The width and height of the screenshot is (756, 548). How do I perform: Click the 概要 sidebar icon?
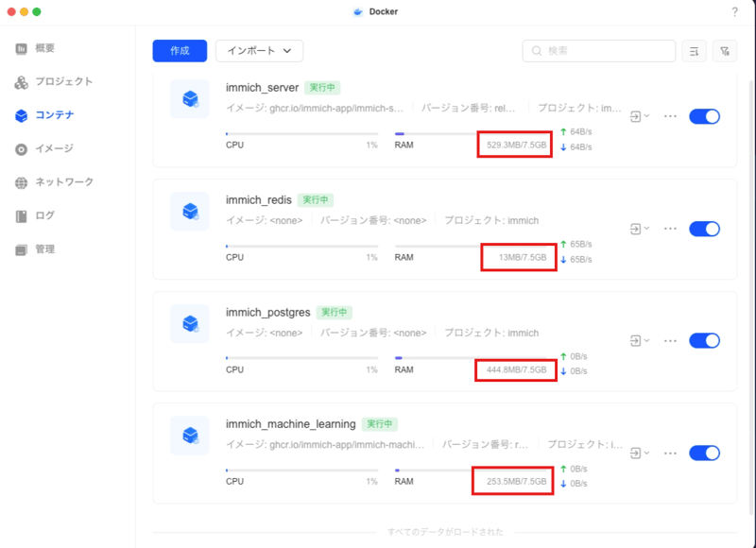click(21, 49)
